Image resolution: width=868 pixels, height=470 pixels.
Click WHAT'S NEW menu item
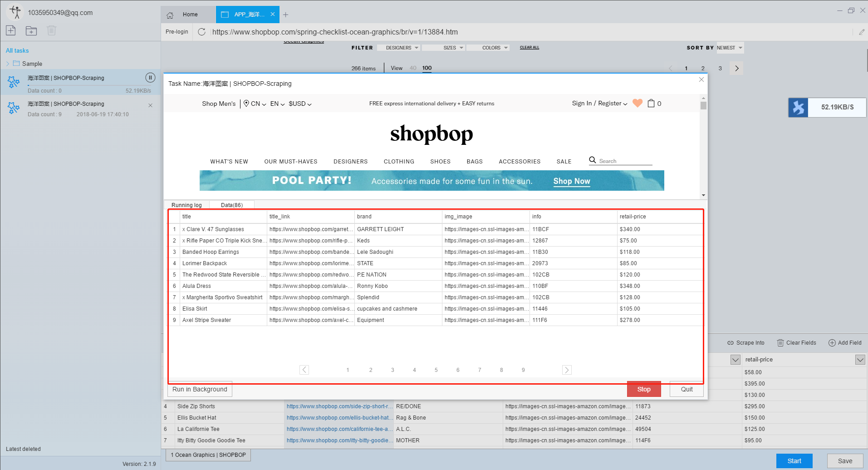[x=229, y=161]
